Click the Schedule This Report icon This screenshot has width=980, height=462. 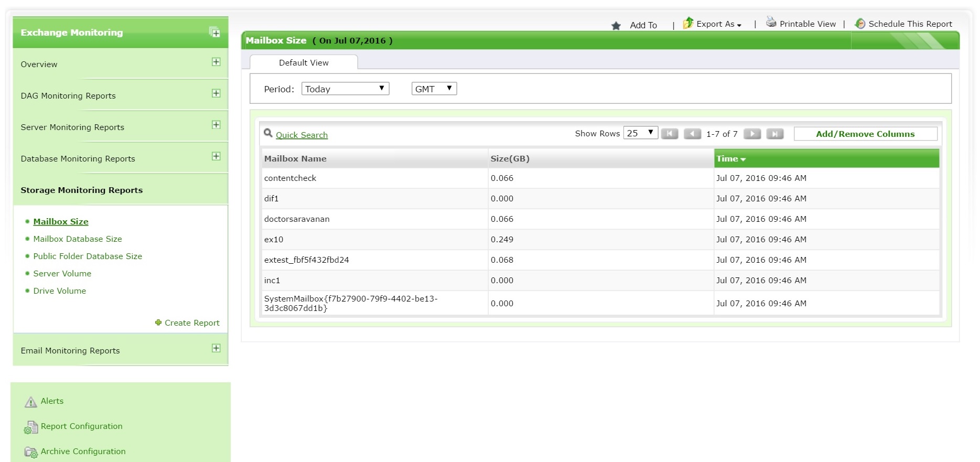[x=860, y=24]
